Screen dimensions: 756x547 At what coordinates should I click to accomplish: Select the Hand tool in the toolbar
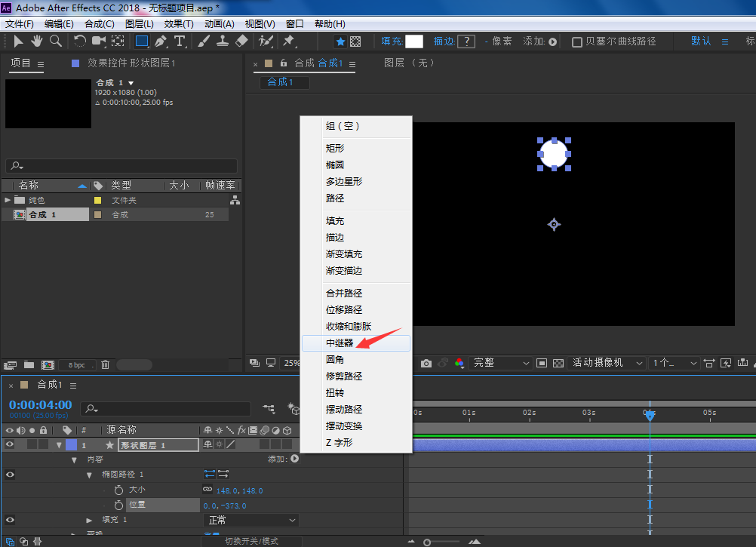[36, 41]
